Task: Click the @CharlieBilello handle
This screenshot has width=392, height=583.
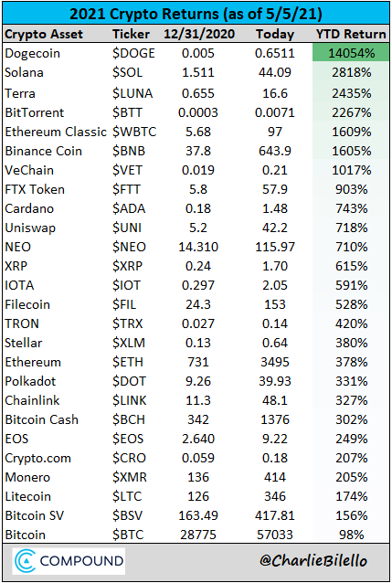Action: click(313, 561)
